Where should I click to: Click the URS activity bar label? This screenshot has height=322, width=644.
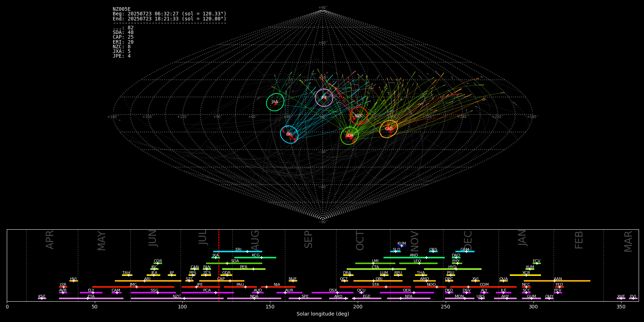coord(480,297)
